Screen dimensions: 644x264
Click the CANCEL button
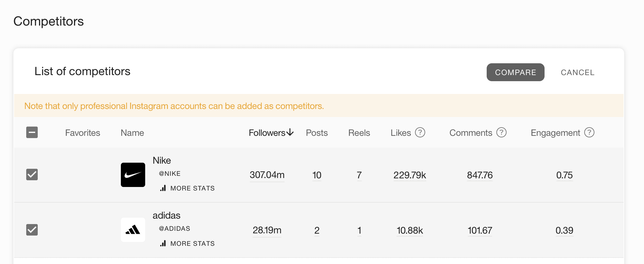pos(577,73)
